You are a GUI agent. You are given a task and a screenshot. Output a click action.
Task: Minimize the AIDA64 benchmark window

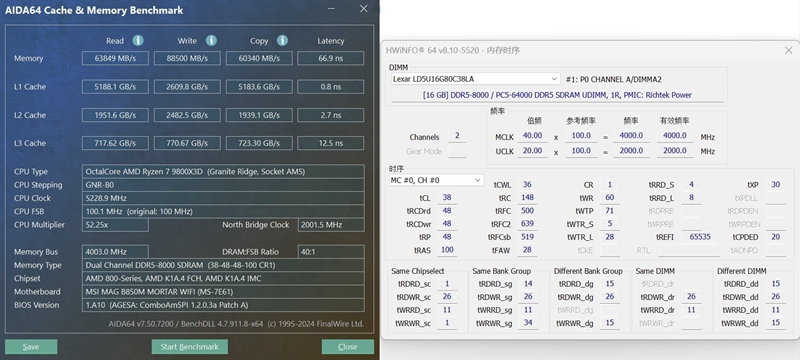tap(331, 9)
